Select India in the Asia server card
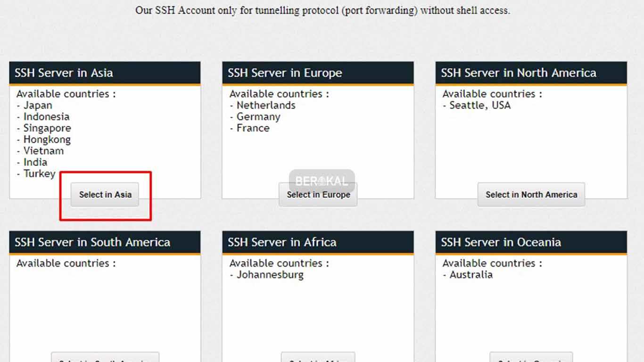Viewport: 644px width, 362px height. [35, 162]
